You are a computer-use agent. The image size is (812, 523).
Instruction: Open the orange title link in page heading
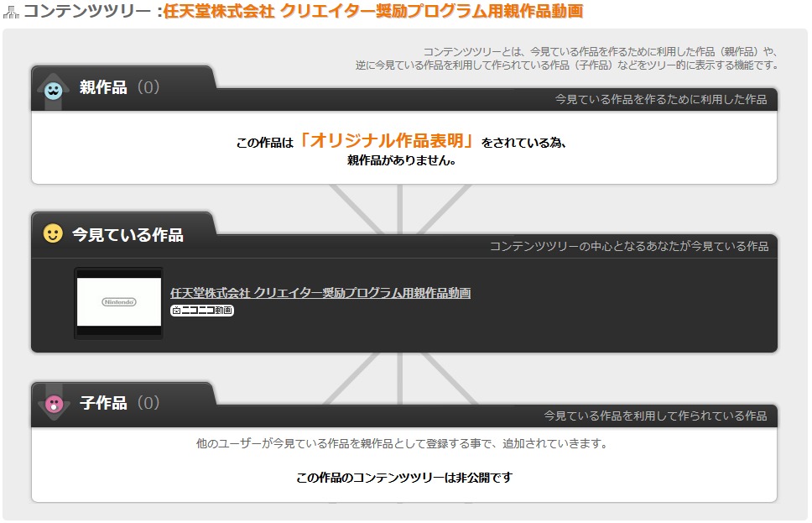373,11
